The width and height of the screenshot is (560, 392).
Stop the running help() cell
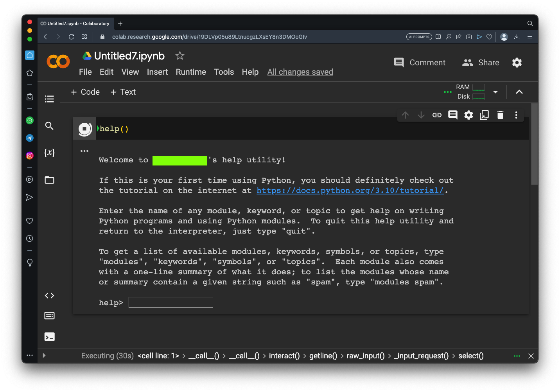(x=85, y=129)
